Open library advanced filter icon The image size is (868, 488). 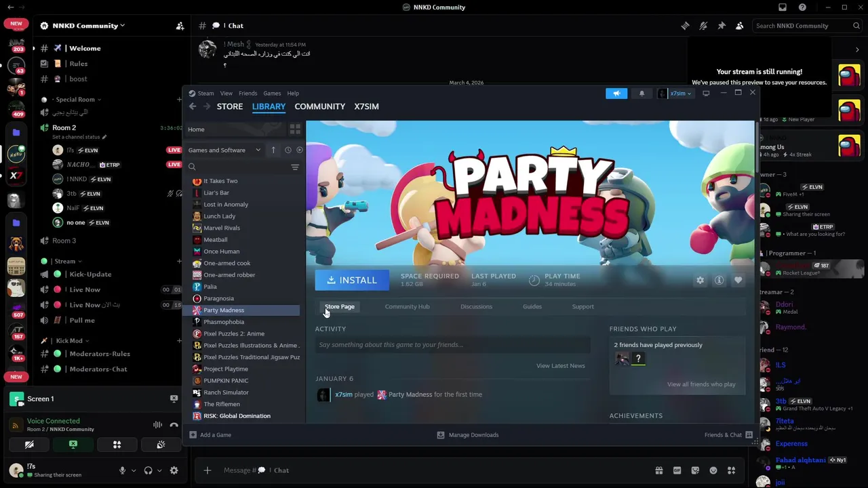tap(295, 167)
